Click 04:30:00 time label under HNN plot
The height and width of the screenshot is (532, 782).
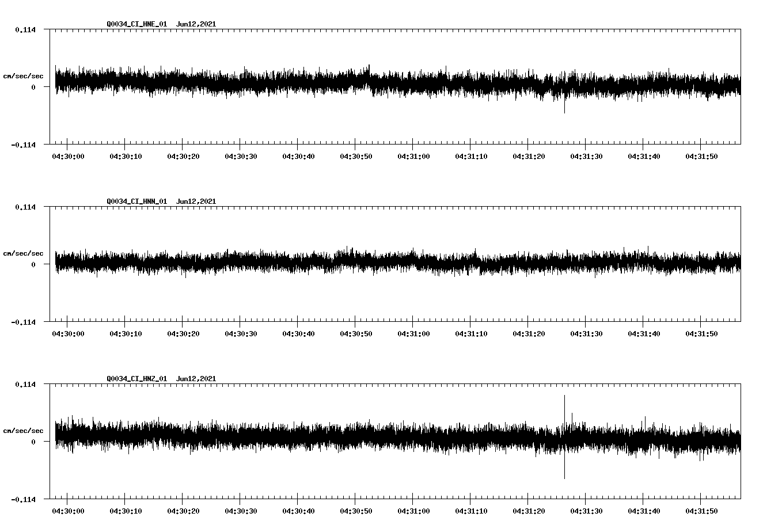68,334
